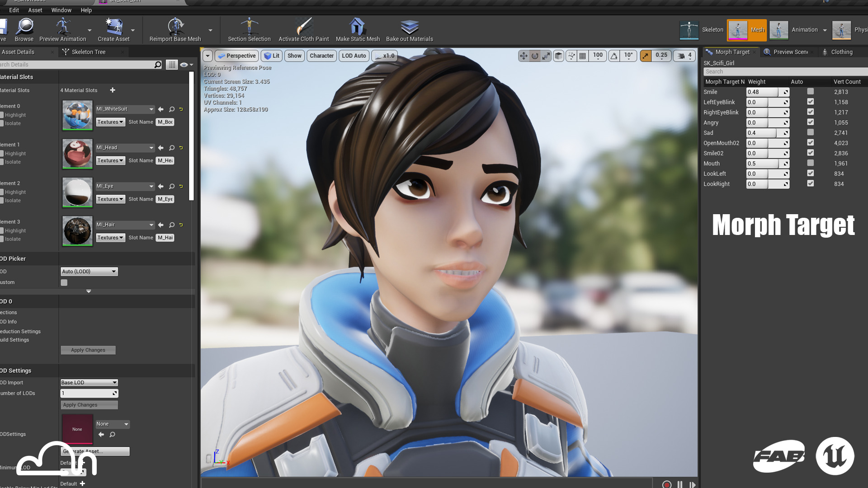Toggle Auto checkbox for Sad

tap(811, 133)
